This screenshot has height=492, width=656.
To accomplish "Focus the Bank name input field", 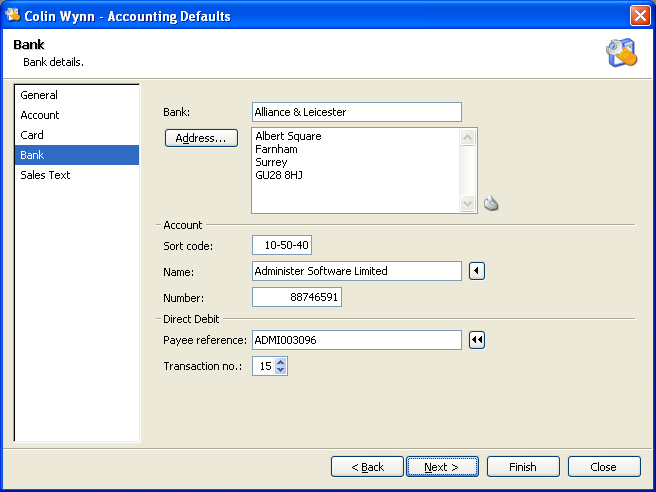I will (356, 112).
